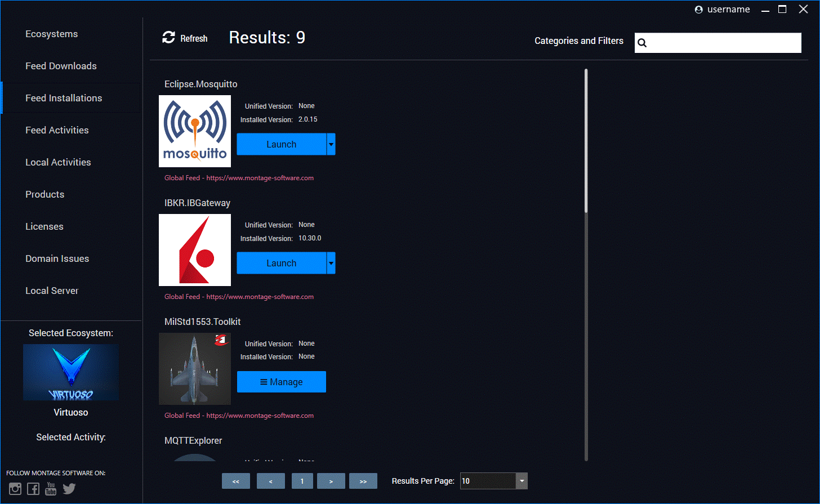
Task: Jump to the last results page
Action: [363, 481]
